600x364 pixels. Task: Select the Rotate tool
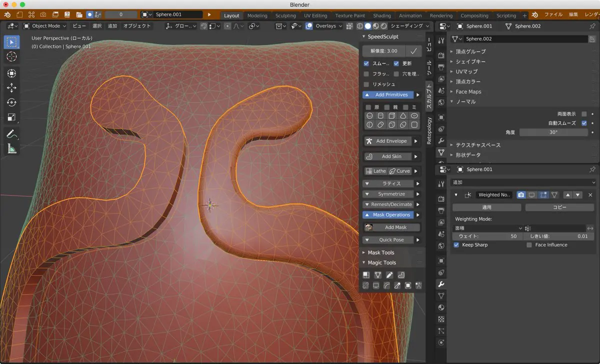[x=11, y=102]
